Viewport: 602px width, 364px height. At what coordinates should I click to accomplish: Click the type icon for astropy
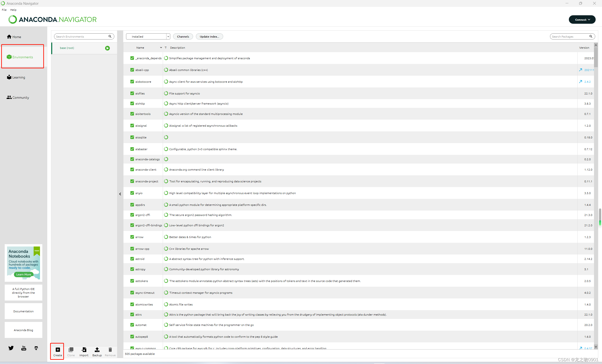click(x=166, y=269)
